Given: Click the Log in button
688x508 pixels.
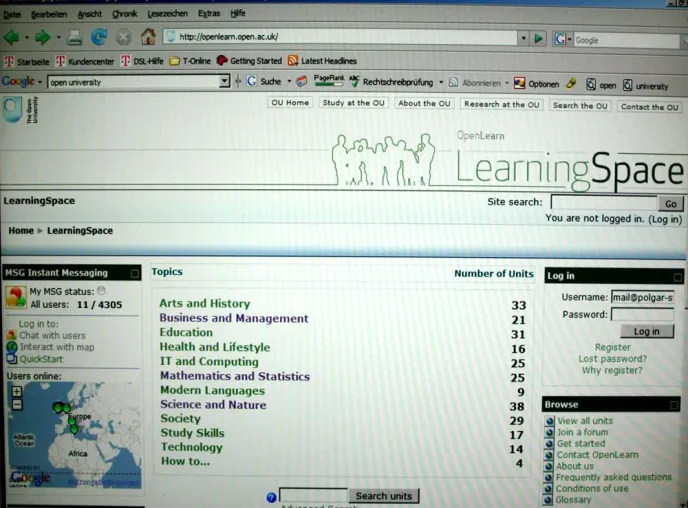Looking at the screenshot, I should [647, 331].
